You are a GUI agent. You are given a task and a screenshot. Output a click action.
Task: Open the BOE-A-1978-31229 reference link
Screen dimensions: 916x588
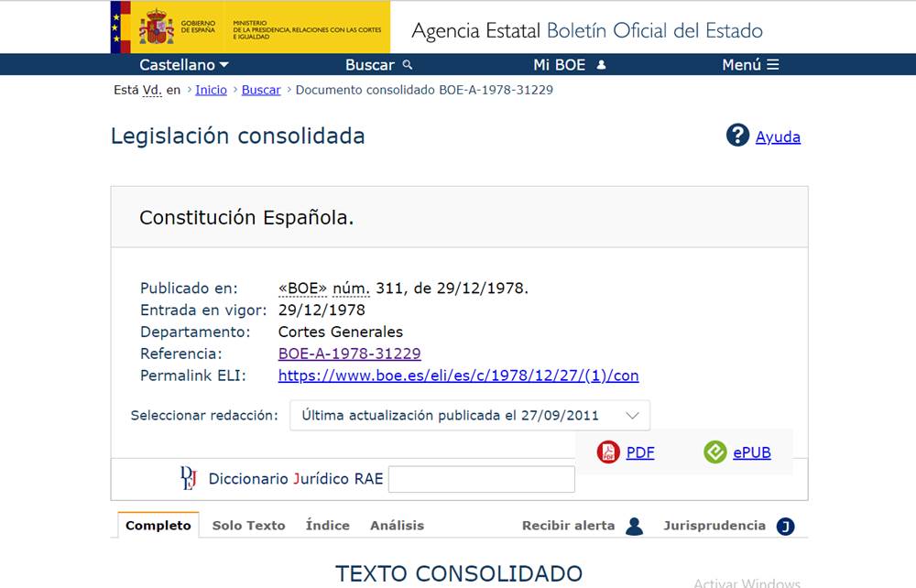[x=349, y=354]
